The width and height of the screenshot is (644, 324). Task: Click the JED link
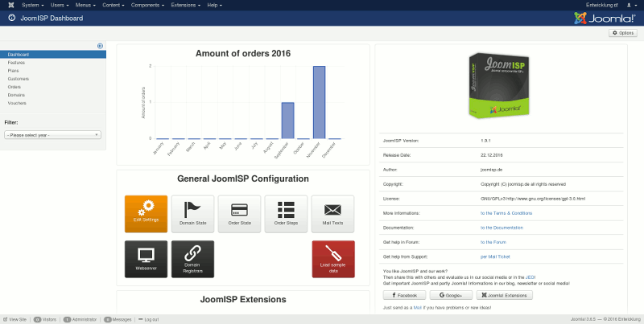pyautogui.click(x=530, y=277)
